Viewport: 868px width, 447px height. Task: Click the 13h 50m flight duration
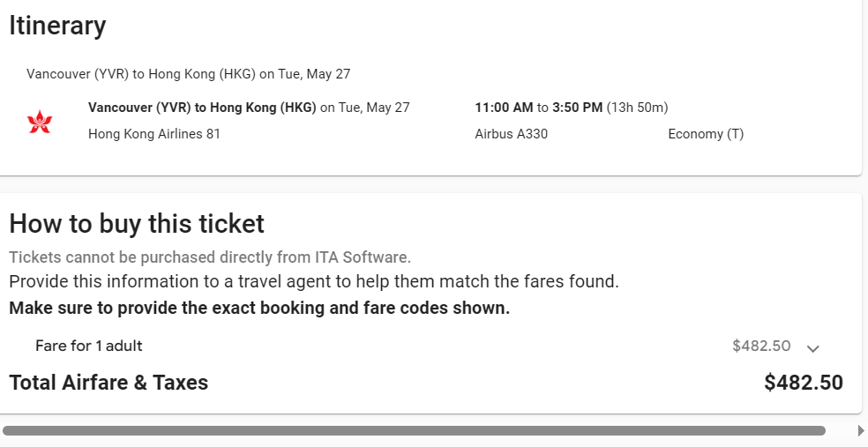tap(637, 108)
